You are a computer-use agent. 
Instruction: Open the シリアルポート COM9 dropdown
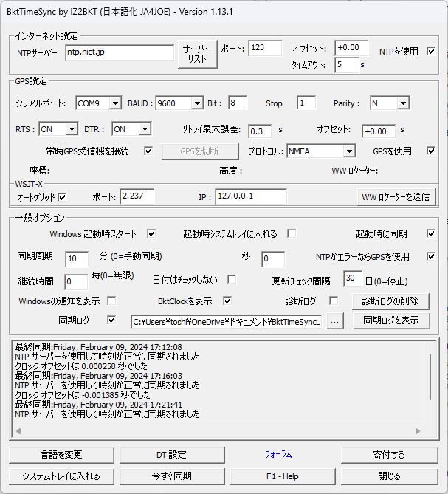click(x=116, y=103)
